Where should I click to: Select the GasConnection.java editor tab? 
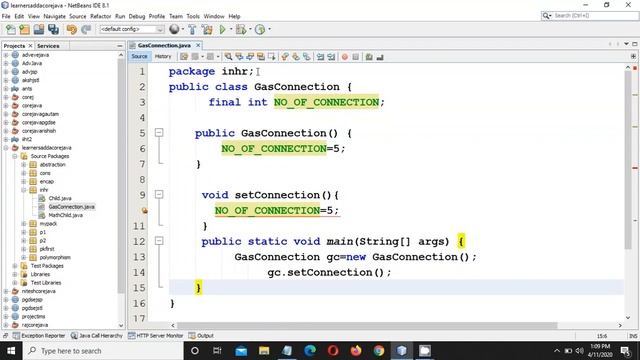click(164, 45)
